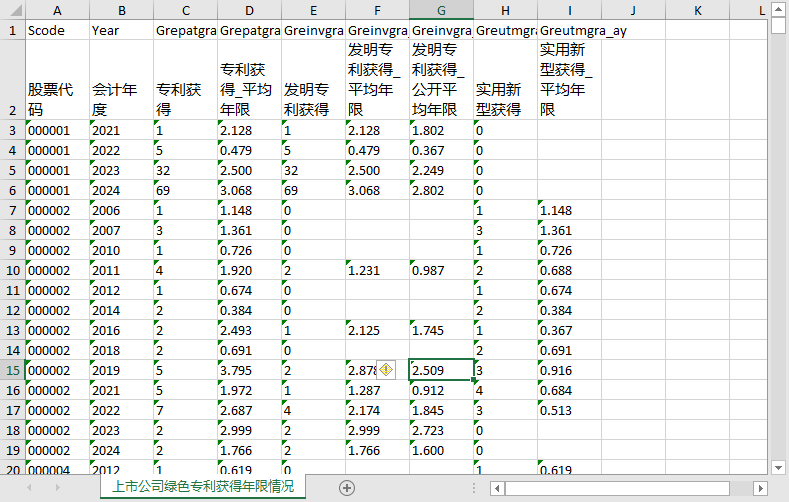Click cell B7 containing 2006

click(x=121, y=210)
